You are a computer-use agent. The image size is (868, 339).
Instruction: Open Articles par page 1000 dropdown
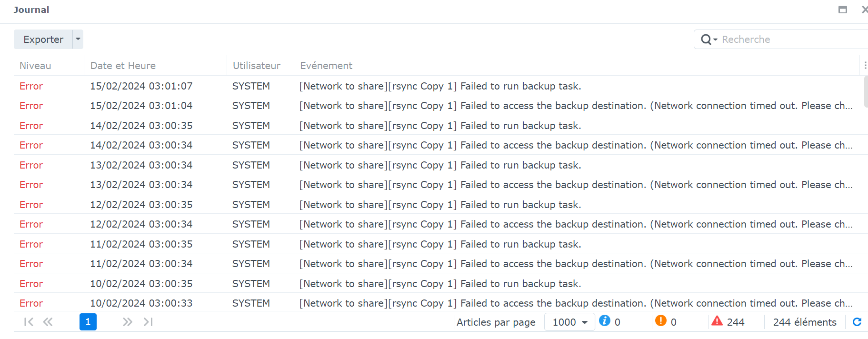pos(570,322)
